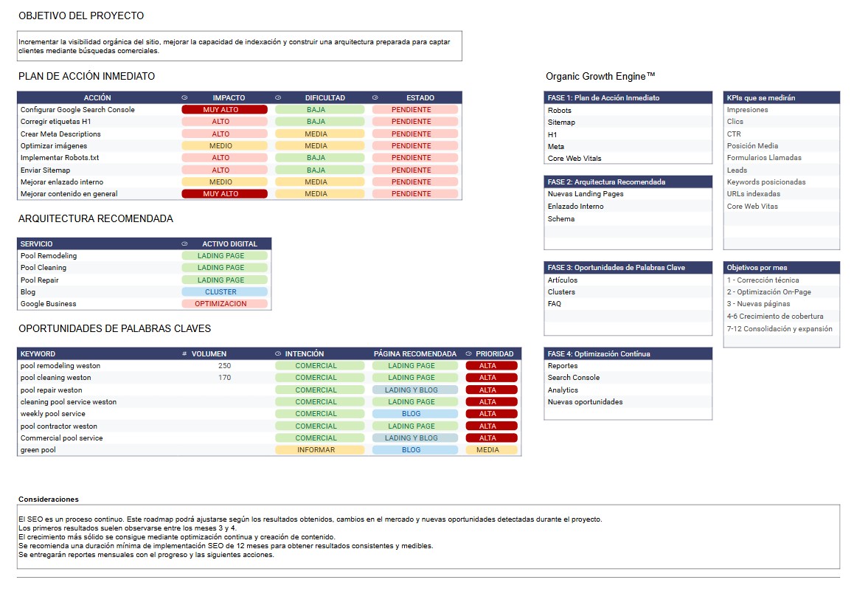Open MEDIA priority chip for green pool
Image resolution: width=868 pixels, height=591 pixels.
pyautogui.click(x=492, y=450)
